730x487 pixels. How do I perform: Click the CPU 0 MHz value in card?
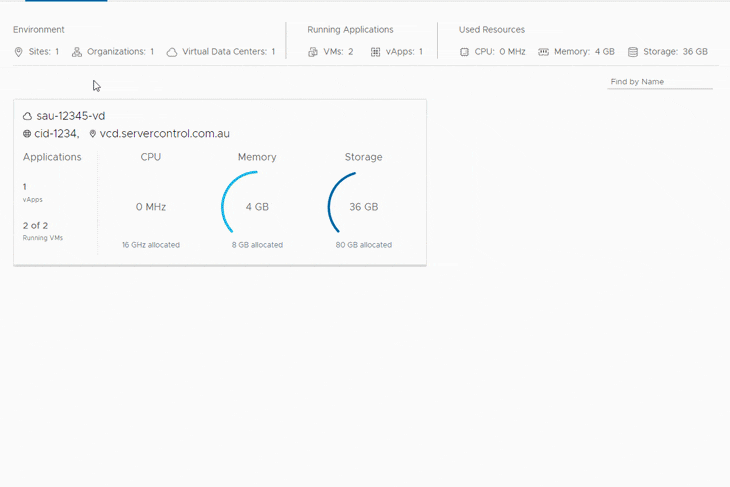pyautogui.click(x=151, y=207)
